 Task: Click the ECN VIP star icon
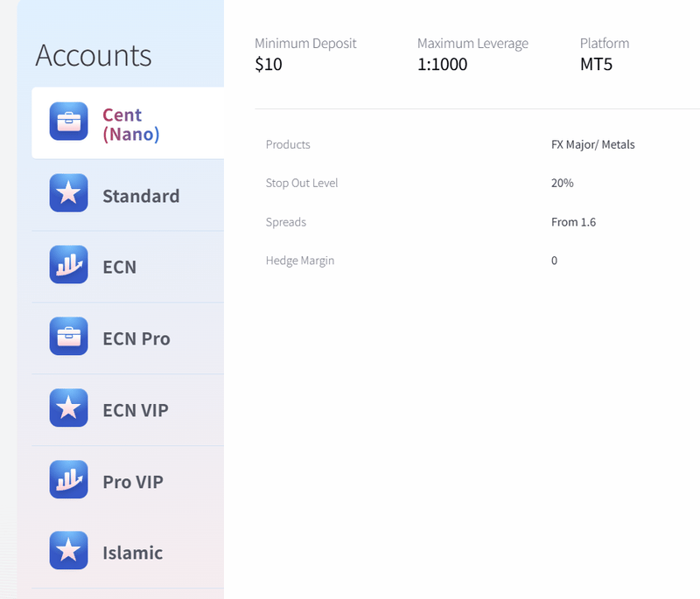(69, 407)
